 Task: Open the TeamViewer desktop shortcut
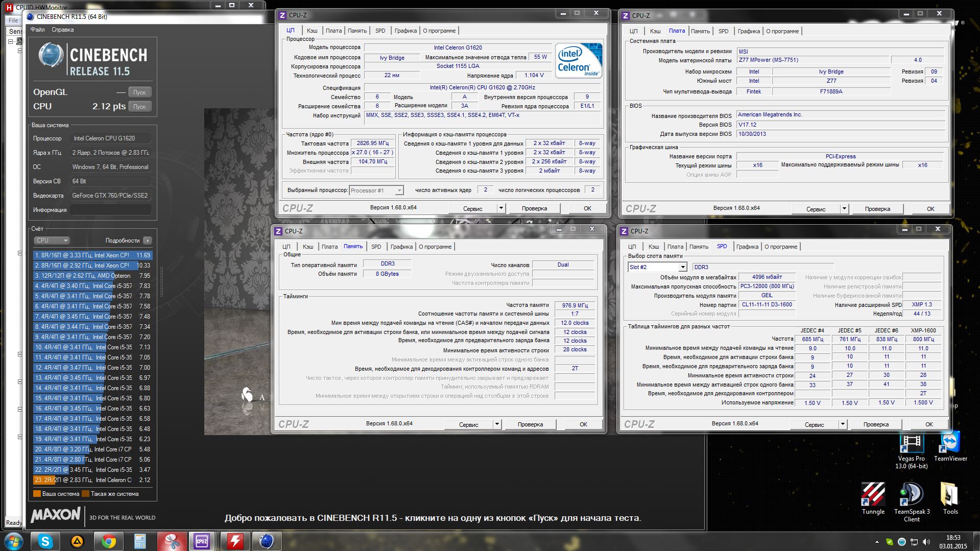click(950, 447)
